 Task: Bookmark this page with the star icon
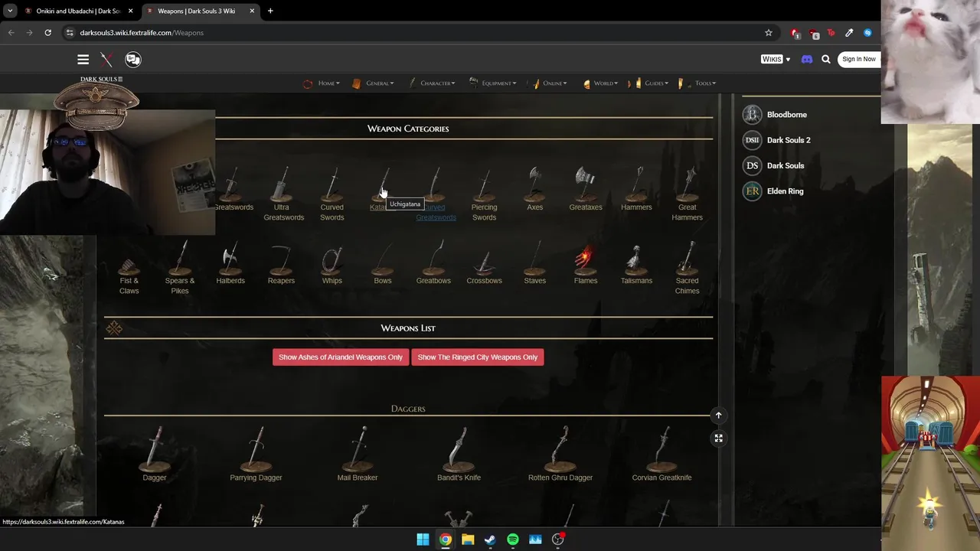click(x=768, y=32)
